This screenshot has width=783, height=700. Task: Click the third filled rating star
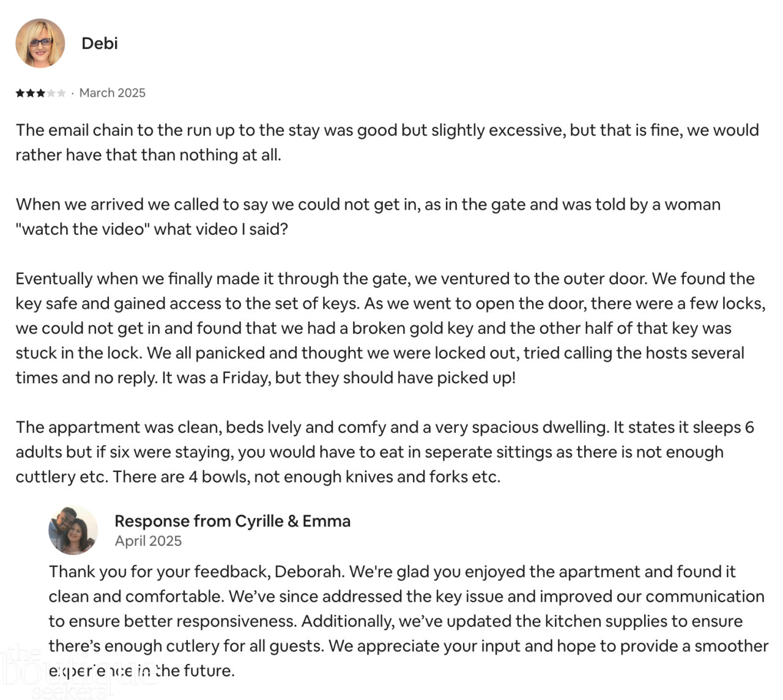(x=40, y=93)
